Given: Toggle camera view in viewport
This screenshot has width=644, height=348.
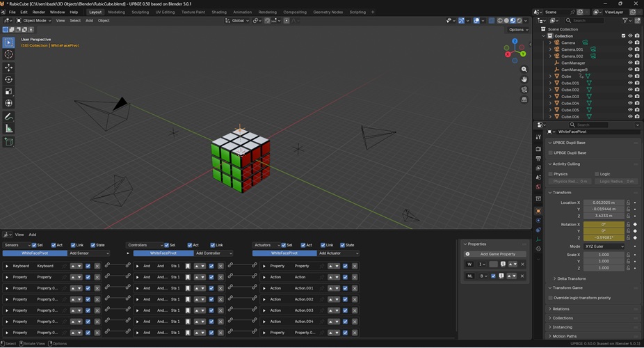Looking at the screenshot, I should click(524, 90).
